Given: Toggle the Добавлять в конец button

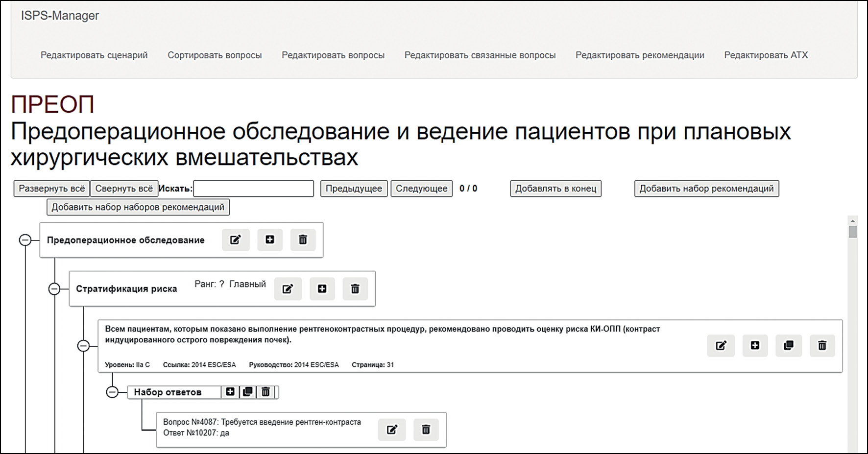Looking at the screenshot, I should pyautogui.click(x=555, y=189).
